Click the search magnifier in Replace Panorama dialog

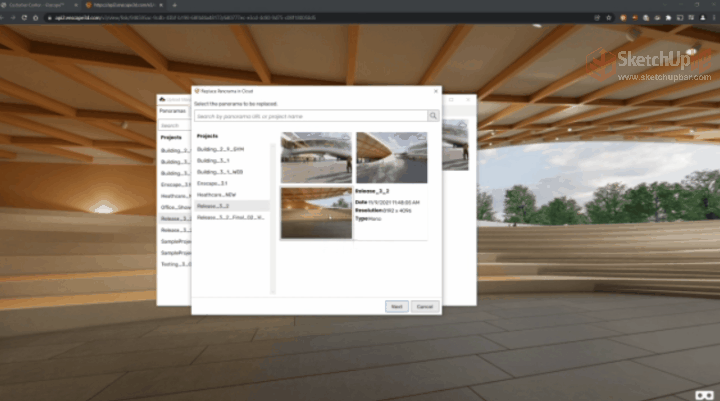tap(433, 116)
